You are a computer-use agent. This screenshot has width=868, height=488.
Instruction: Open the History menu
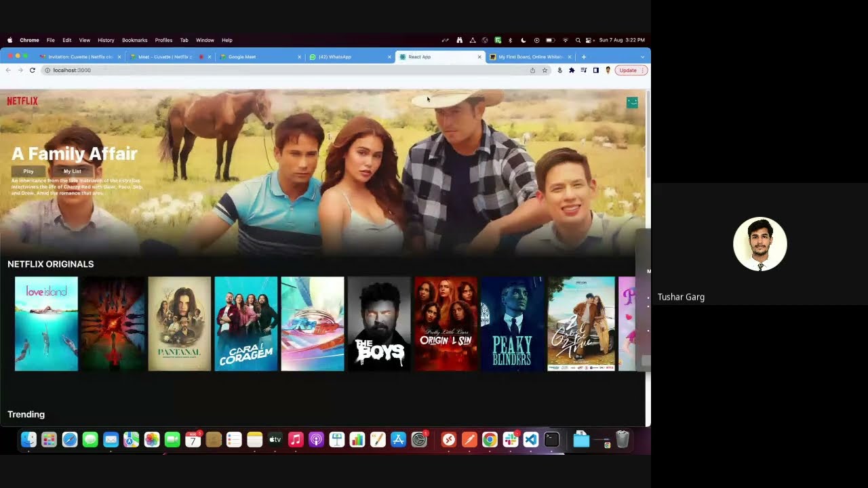pos(106,40)
